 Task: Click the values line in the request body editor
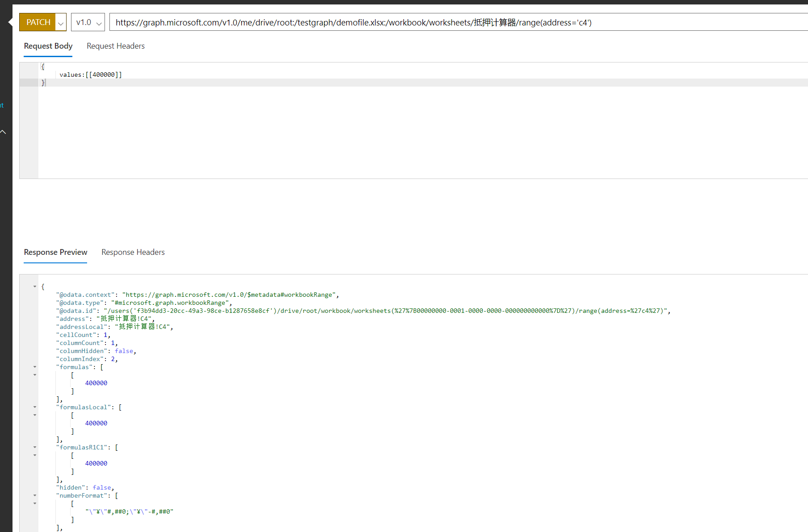[x=91, y=75]
